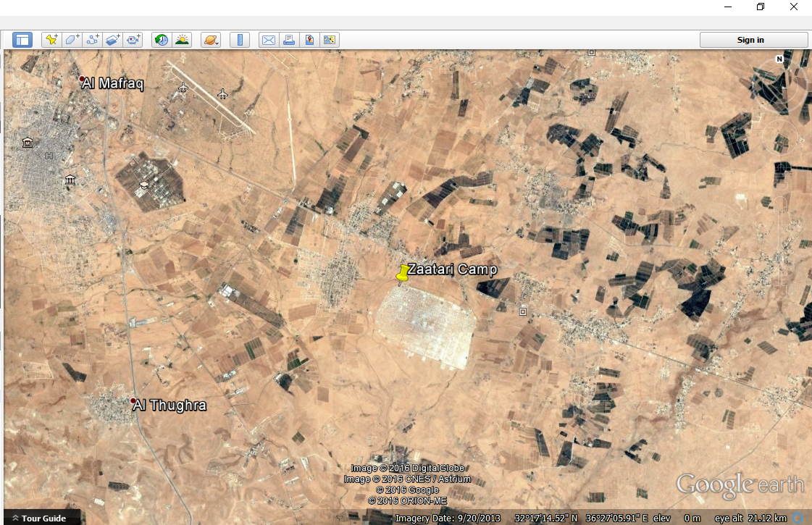Select the Add Path tool

coord(93,40)
